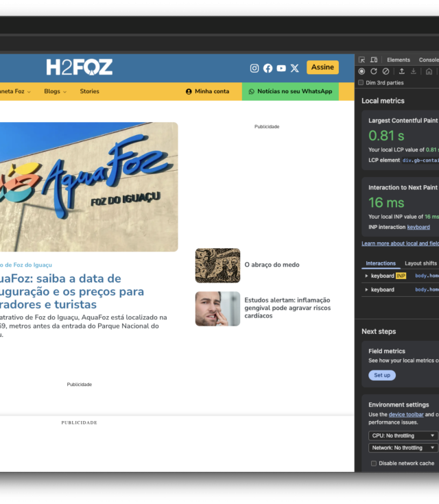The height and width of the screenshot is (504, 439).
Task: Click the upload trace profile icon
Action: [401, 71]
